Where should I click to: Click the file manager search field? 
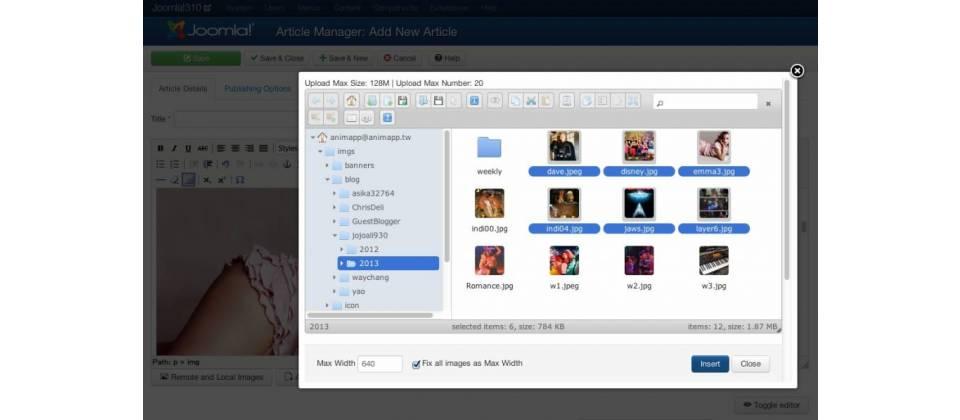click(705, 102)
